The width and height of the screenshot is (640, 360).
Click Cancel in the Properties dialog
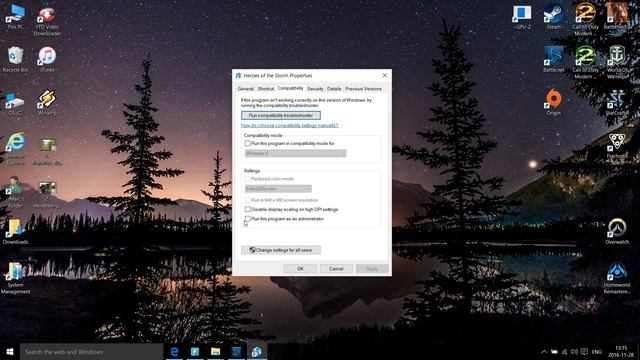(336, 269)
